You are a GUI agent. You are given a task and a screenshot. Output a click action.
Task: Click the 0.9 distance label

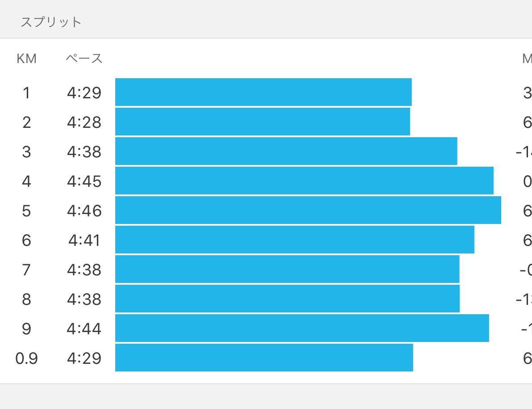(26, 358)
